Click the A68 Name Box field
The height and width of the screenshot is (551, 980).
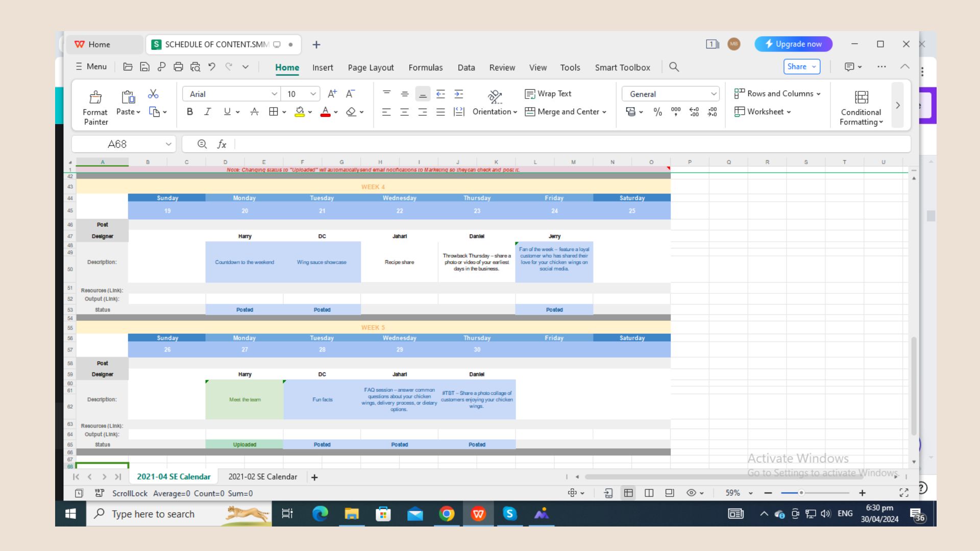(117, 144)
